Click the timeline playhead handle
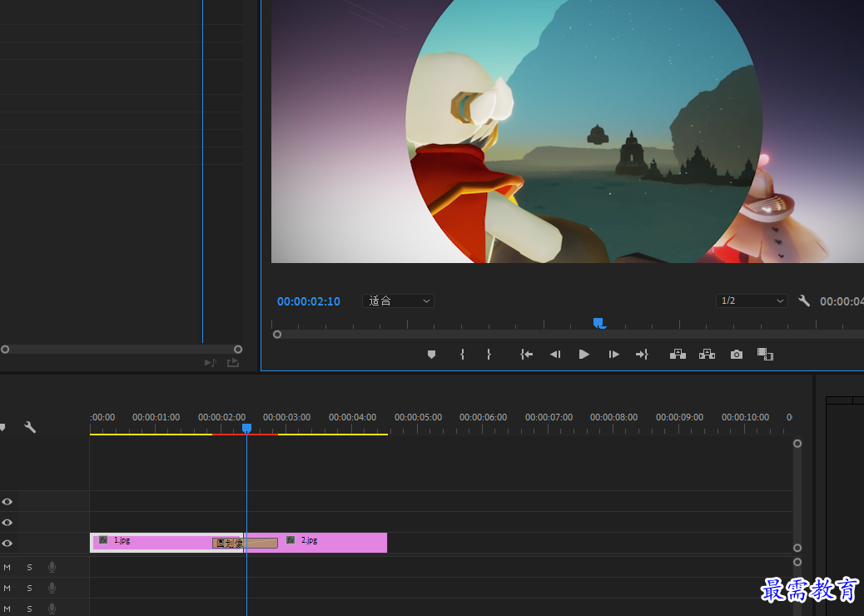 click(247, 428)
